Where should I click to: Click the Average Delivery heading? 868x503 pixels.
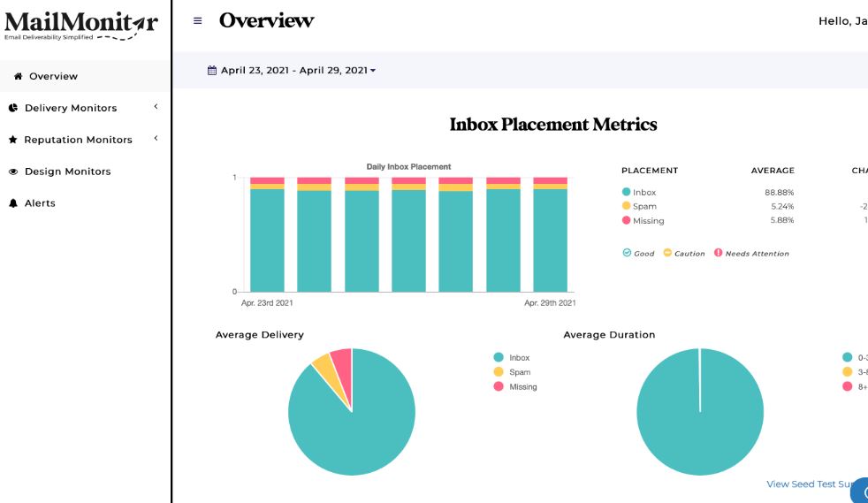(x=260, y=335)
